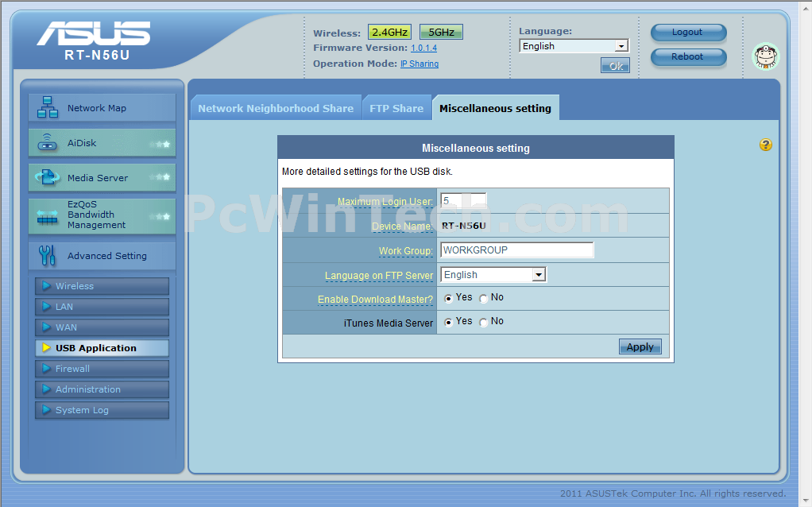Switch to the FTP Share tab

(396, 108)
